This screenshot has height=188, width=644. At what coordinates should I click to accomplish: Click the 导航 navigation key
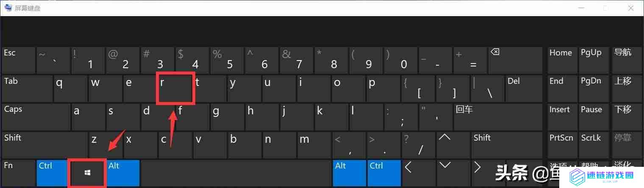[627, 60]
